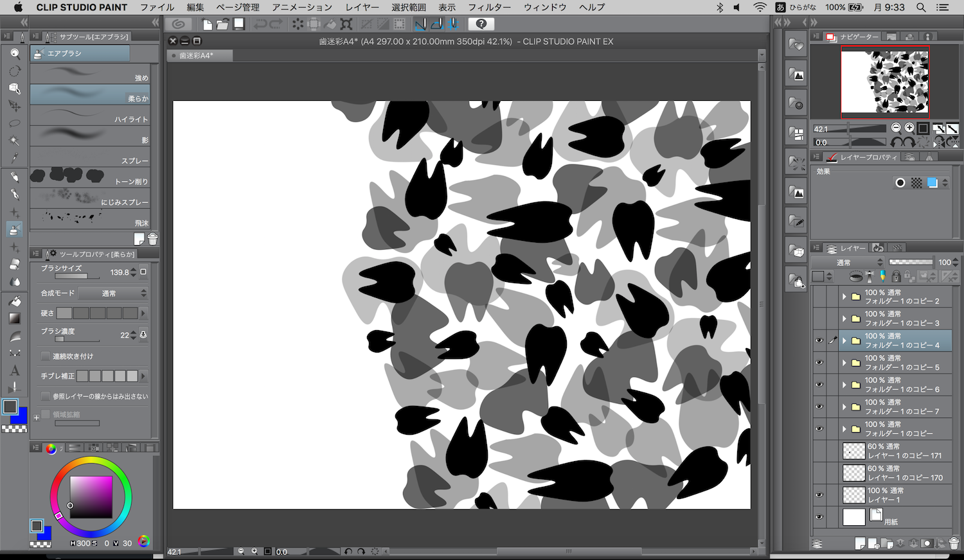This screenshot has height=560, width=964.
Task: Expand フォルダー 1 のコピー 3 folder
Action: click(x=844, y=319)
